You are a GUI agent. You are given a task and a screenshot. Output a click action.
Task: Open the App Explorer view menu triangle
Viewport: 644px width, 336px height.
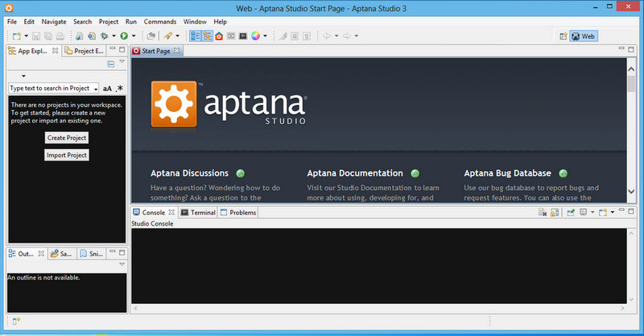click(x=122, y=61)
